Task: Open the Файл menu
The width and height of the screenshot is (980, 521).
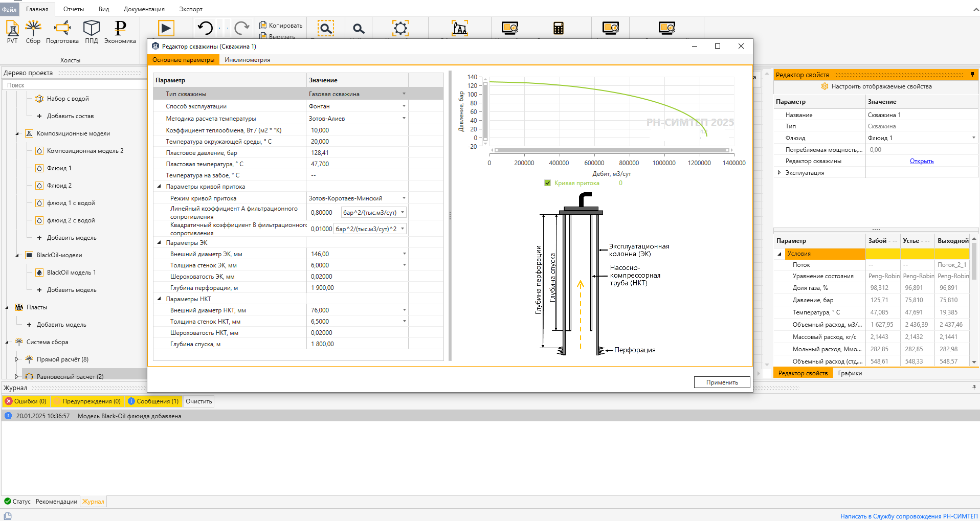Action: pyautogui.click(x=9, y=9)
